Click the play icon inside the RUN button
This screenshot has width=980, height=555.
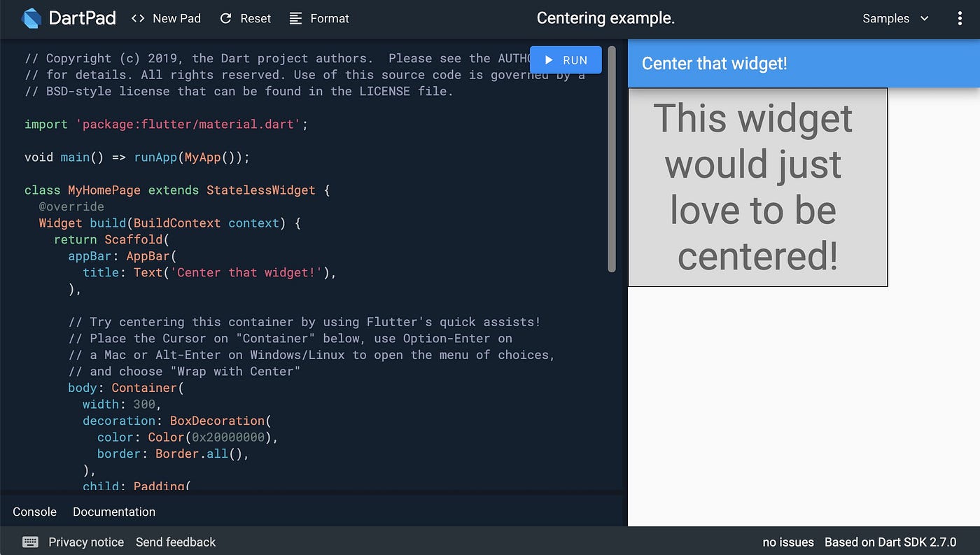[x=550, y=60]
